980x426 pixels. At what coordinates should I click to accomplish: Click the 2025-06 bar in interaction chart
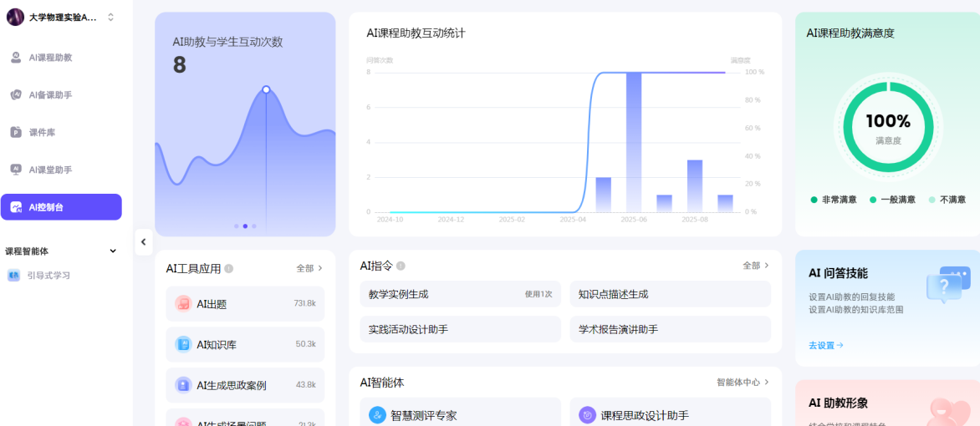pos(633,142)
